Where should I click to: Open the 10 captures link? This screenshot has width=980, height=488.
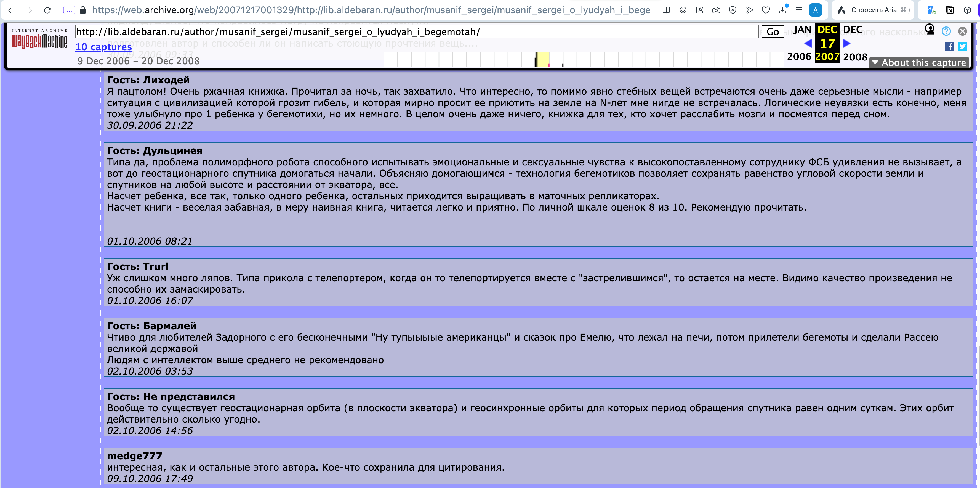tap(103, 47)
